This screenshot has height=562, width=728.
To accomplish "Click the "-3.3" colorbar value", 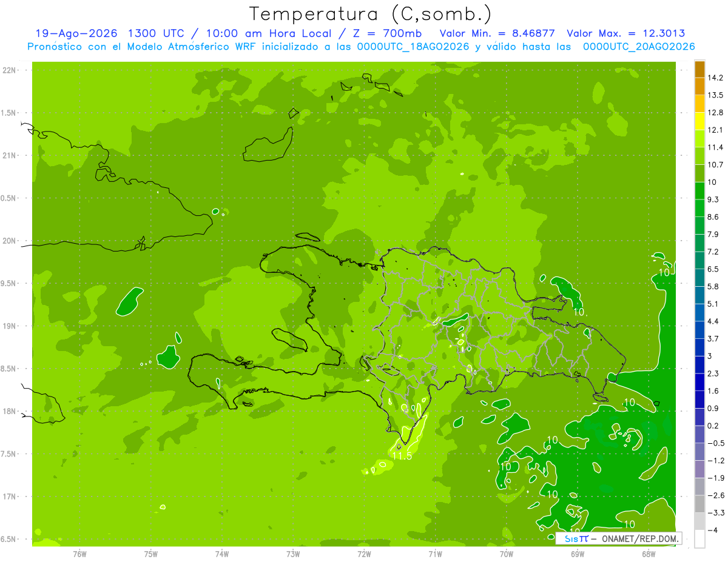I will click(x=716, y=512).
